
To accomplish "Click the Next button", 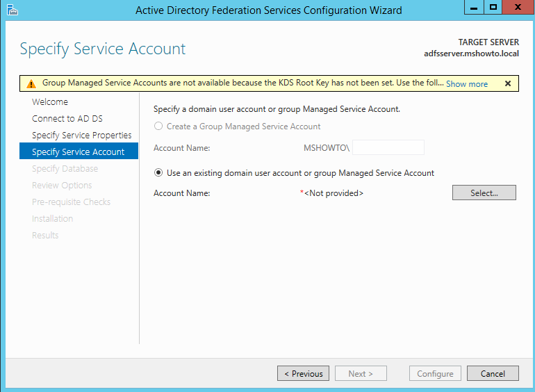I will pos(361,373).
